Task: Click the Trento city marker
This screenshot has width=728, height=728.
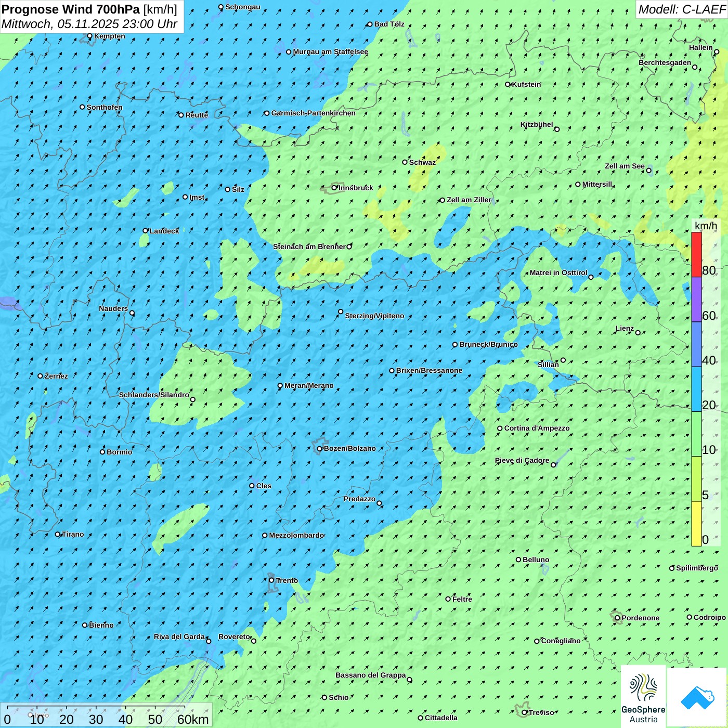Action: (x=271, y=580)
